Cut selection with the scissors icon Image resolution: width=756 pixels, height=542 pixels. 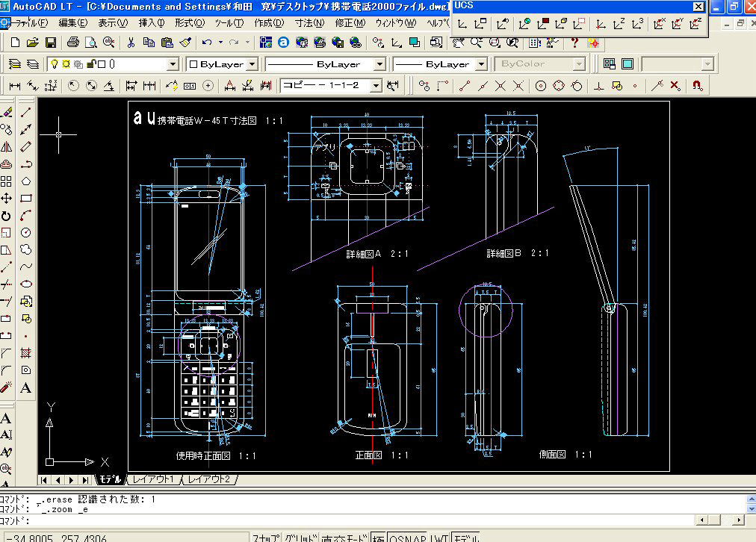[131, 43]
